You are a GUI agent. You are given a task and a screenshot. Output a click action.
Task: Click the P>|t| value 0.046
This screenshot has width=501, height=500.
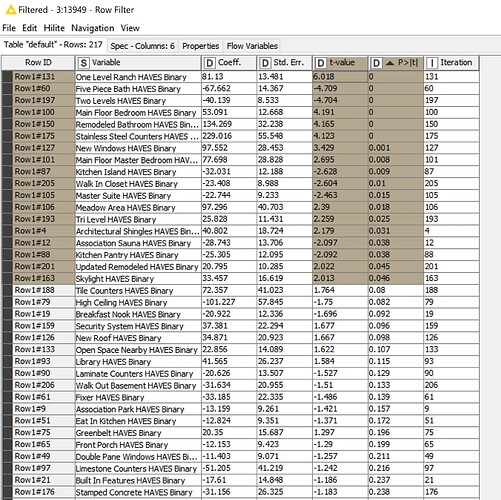[x=396, y=278]
